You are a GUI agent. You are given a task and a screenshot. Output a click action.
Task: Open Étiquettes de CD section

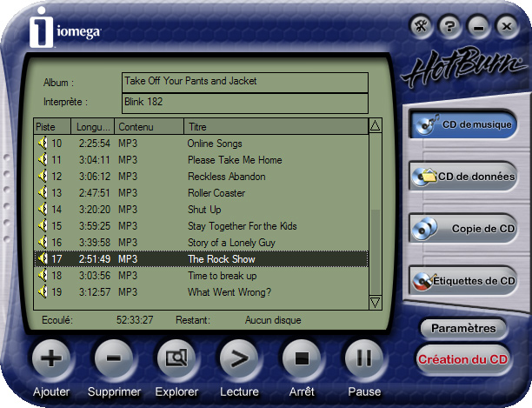click(x=463, y=281)
